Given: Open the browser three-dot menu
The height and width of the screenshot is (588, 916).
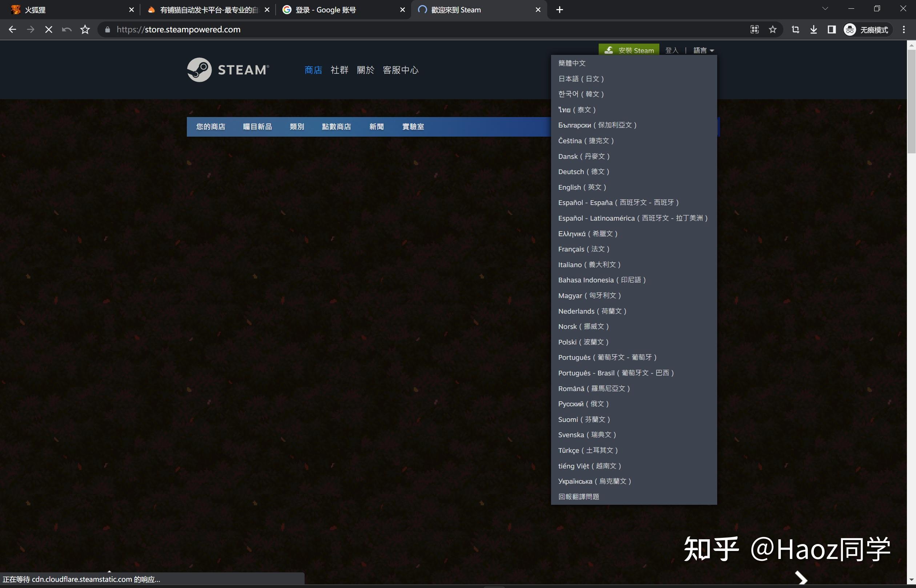Looking at the screenshot, I should tap(903, 29).
